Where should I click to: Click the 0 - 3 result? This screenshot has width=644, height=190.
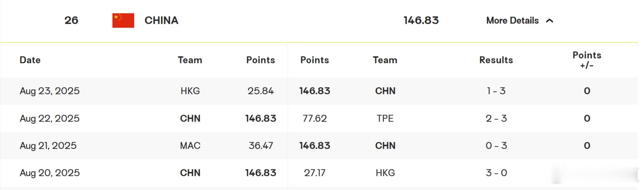click(x=496, y=146)
